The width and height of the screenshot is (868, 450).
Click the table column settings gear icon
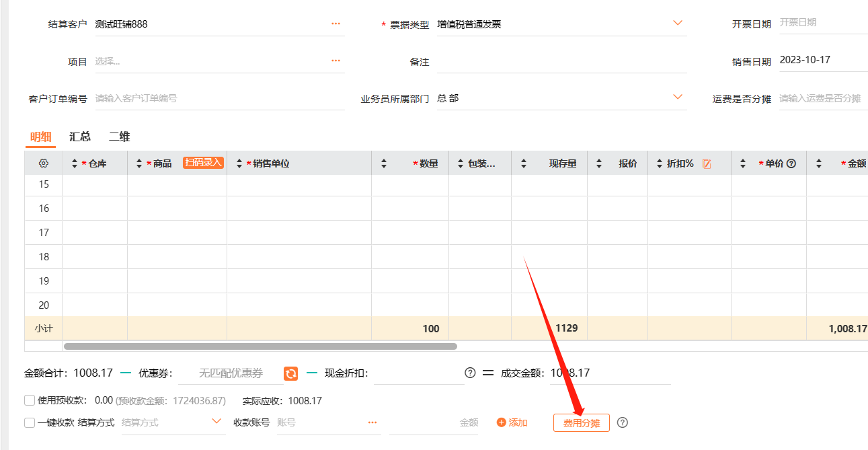pyautogui.click(x=44, y=163)
